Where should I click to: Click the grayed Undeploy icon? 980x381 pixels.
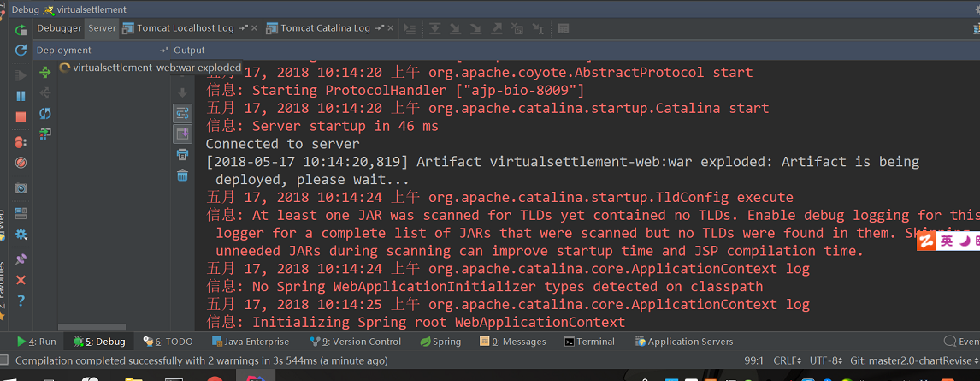(45, 93)
